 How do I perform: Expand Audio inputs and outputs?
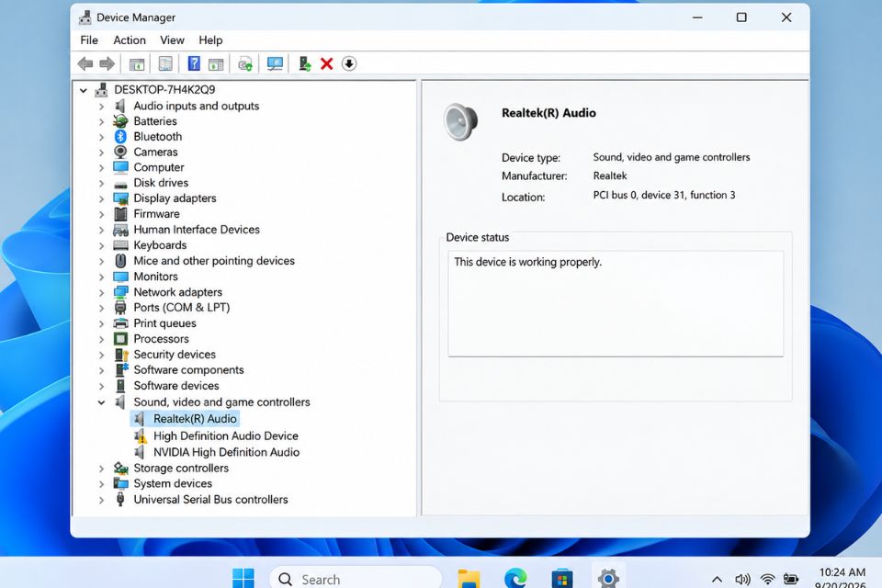coord(101,107)
